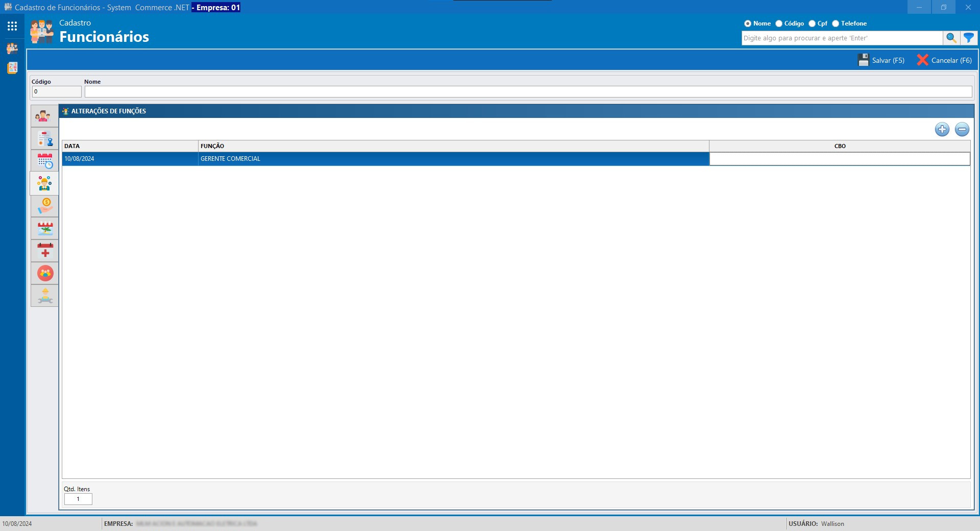Select the Código search radio button
This screenshot has height=531, width=980.
[x=779, y=23]
